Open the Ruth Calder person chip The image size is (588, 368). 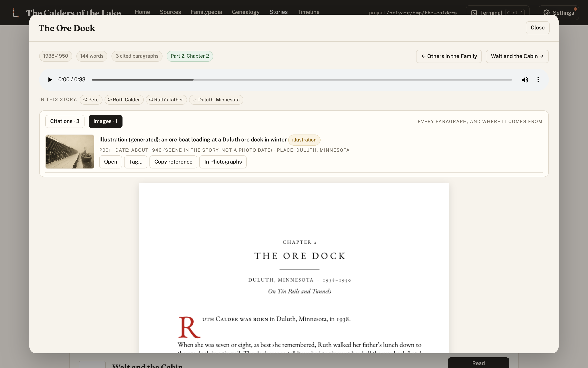124,100
